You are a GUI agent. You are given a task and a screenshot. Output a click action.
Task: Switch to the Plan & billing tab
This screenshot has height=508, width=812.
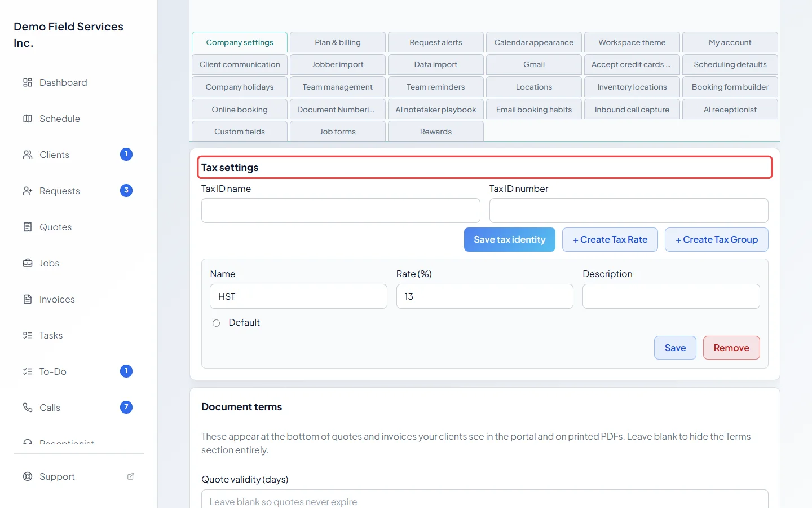tap(338, 42)
